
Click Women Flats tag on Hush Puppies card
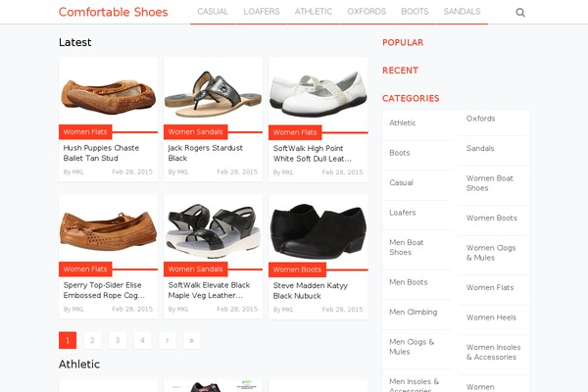[85, 131]
